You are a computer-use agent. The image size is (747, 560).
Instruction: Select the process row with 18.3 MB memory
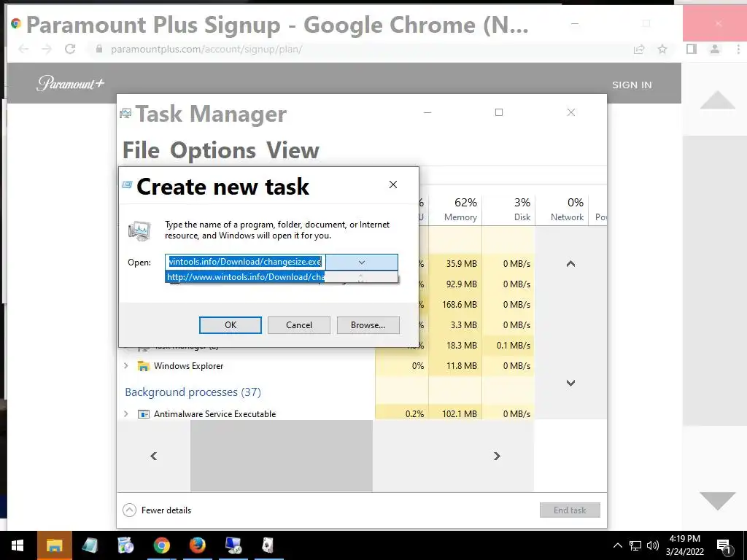point(325,345)
